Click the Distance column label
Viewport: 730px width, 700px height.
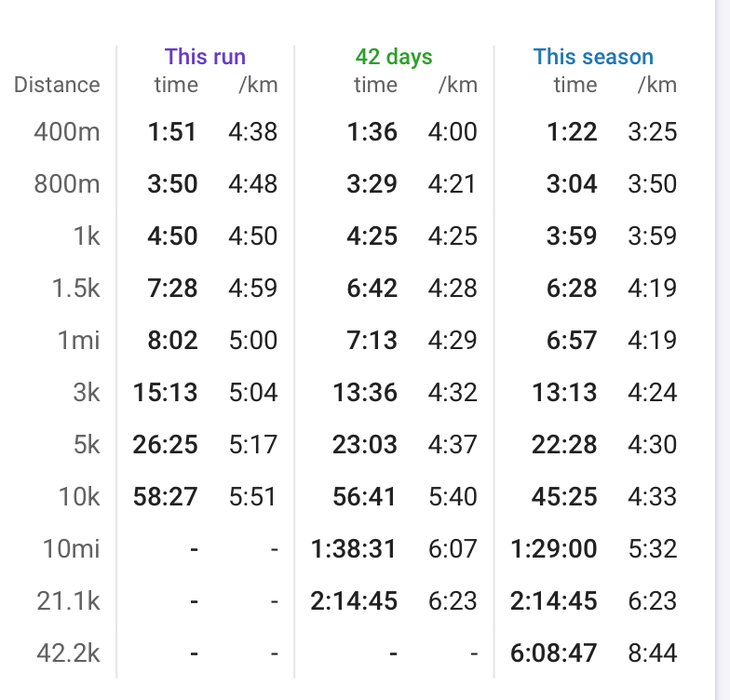coord(57,85)
